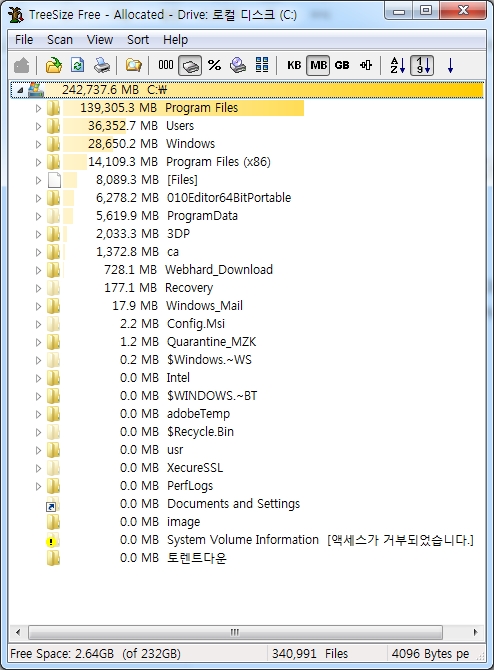Click the cluster grid icon in toolbar

click(262, 65)
